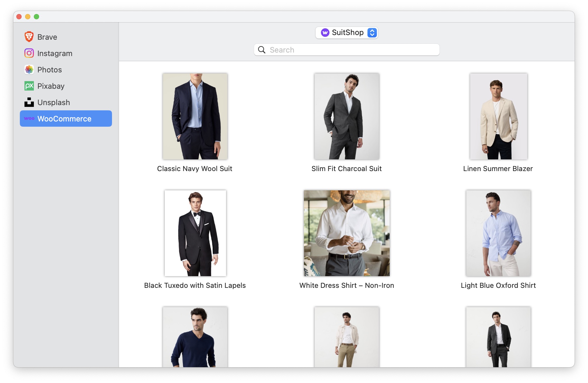Select the White Dress Shirt Non-Iron thumbnail
Viewport: 588px width, 383px height.
pyautogui.click(x=347, y=233)
